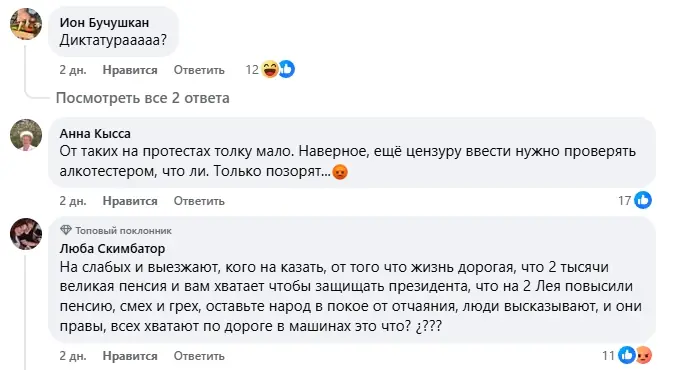Viewport: 675px width, 370px height.
Task: Open Ион Бучушкан's profile picture
Action: 26,24
